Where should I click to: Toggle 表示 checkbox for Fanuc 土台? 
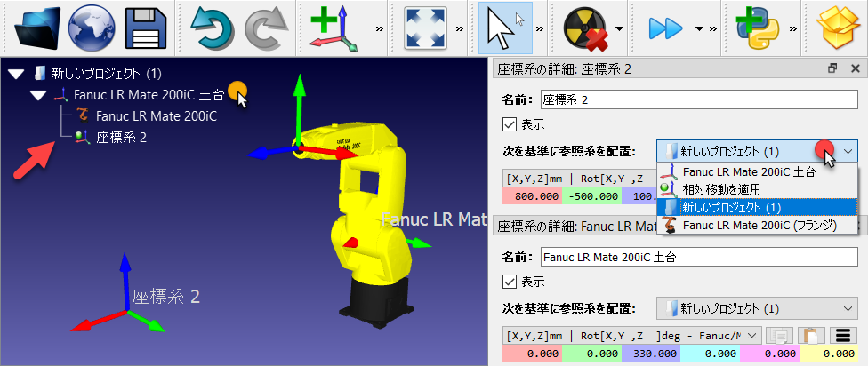[509, 282]
